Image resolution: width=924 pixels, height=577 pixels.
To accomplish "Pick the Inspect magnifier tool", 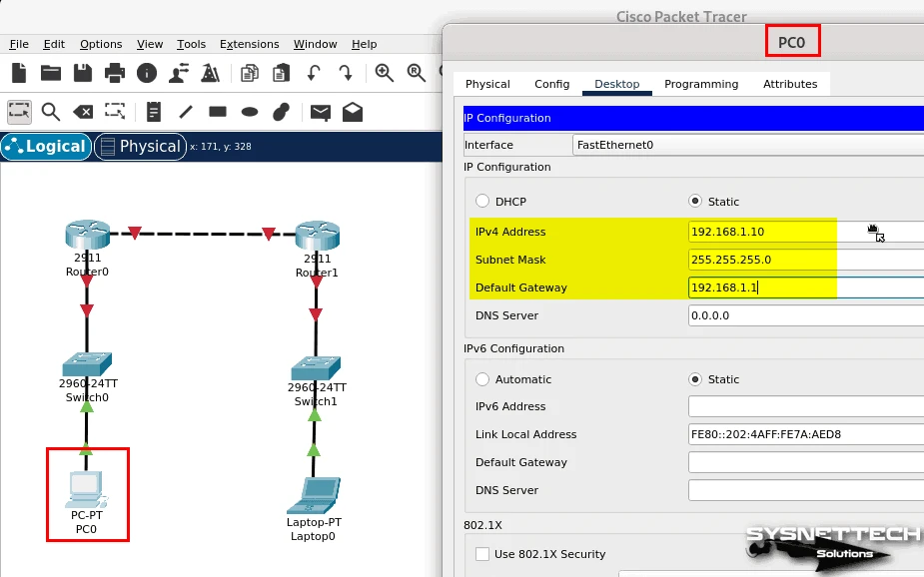I will [x=51, y=112].
